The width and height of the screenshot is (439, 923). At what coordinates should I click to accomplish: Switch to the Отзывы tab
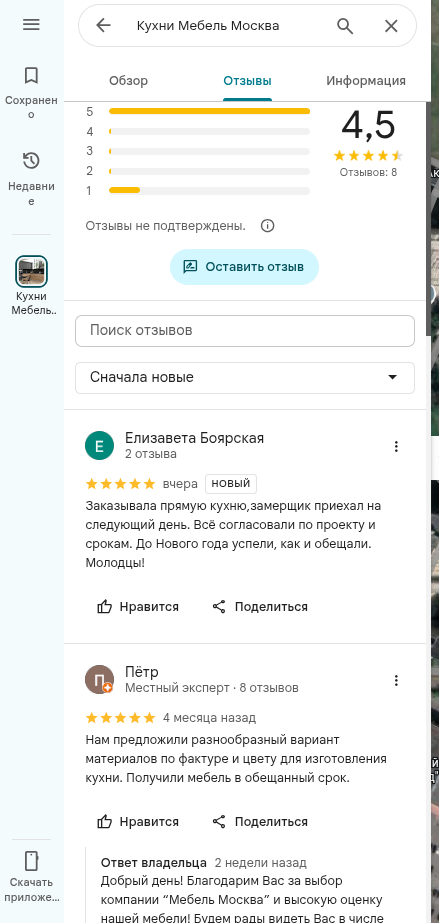pyautogui.click(x=247, y=81)
